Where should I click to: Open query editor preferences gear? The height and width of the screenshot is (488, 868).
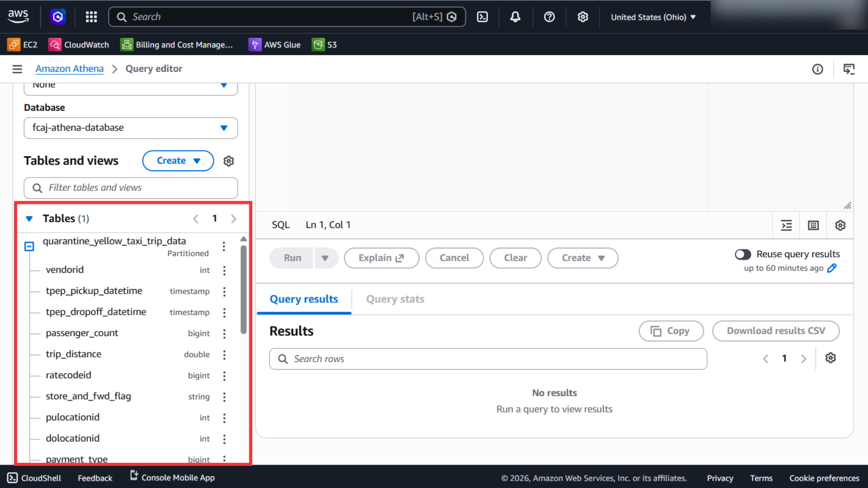click(840, 225)
